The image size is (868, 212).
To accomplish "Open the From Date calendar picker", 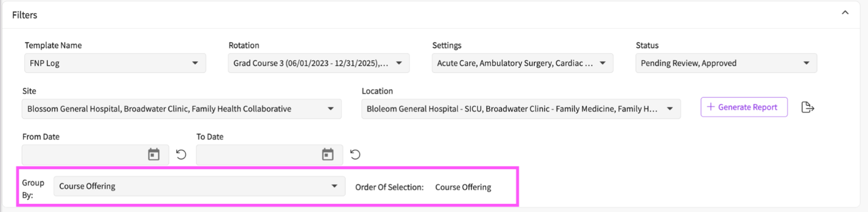I will (x=154, y=155).
